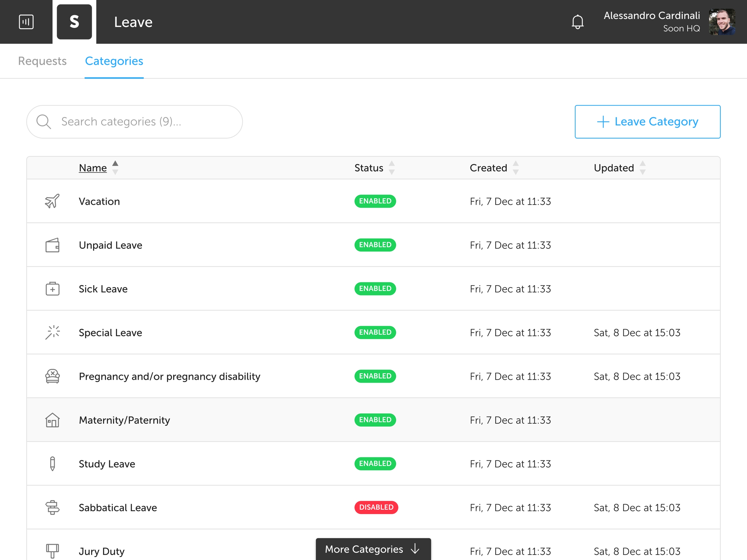Select the Categories tab

[x=114, y=61]
